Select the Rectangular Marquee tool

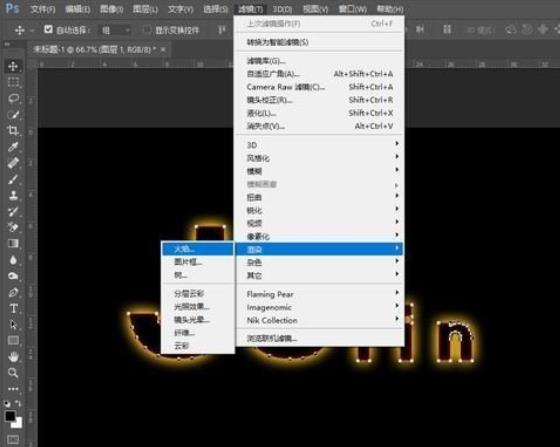(x=13, y=82)
